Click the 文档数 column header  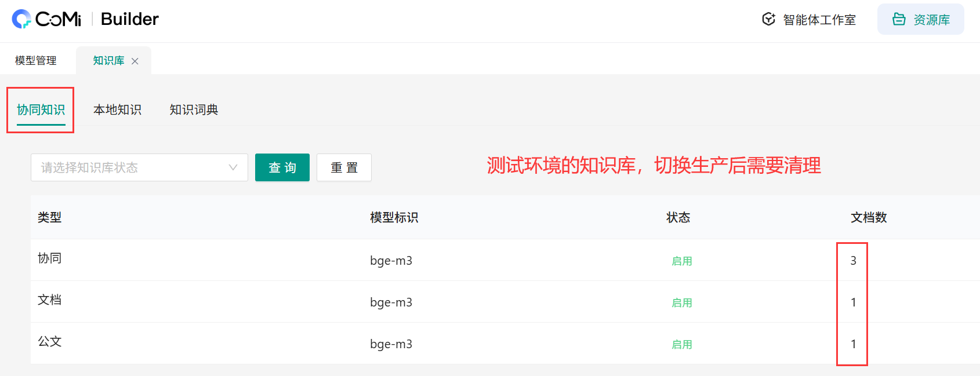[868, 217]
